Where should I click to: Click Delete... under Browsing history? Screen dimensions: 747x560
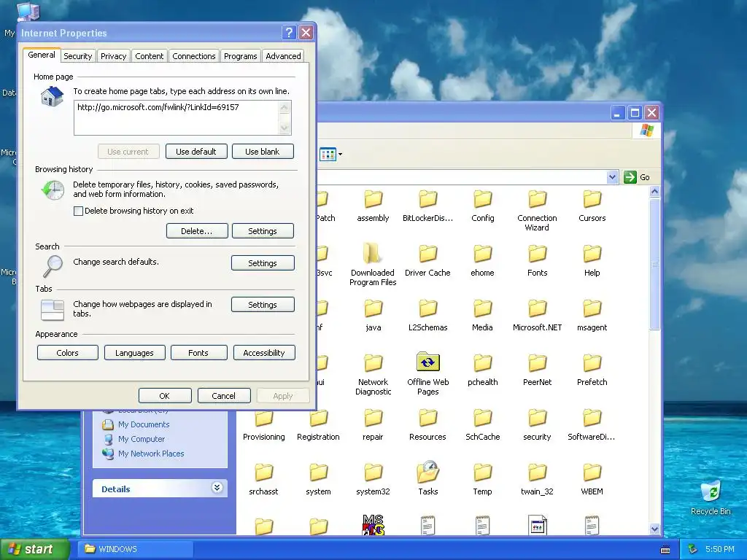tap(197, 231)
